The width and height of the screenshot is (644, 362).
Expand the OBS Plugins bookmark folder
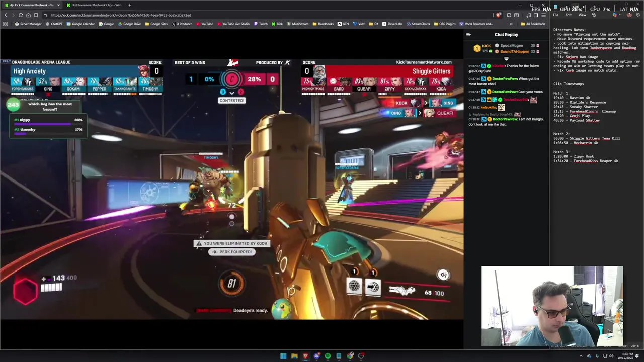[x=445, y=24]
